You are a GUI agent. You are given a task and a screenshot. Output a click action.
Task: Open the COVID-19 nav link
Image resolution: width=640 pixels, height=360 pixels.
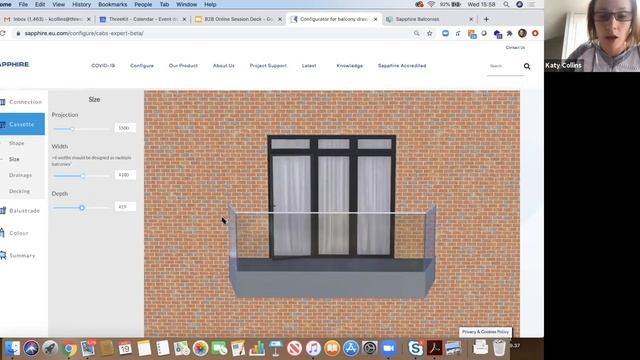point(103,66)
